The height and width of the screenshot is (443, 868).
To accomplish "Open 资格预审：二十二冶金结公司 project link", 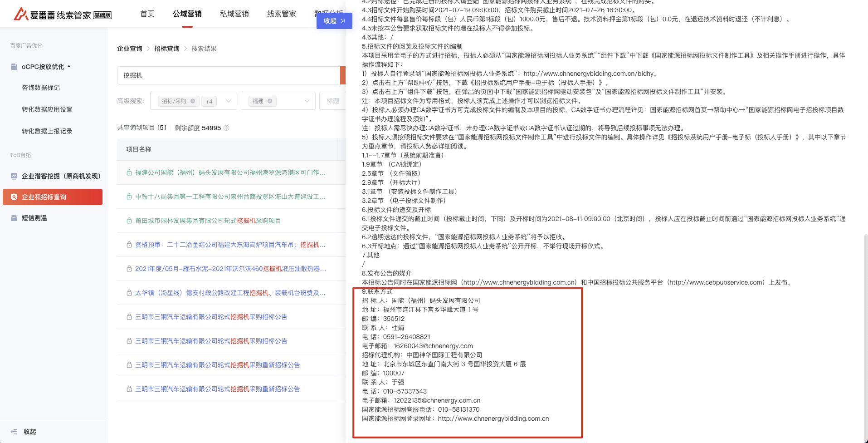I will [x=230, y=245].
